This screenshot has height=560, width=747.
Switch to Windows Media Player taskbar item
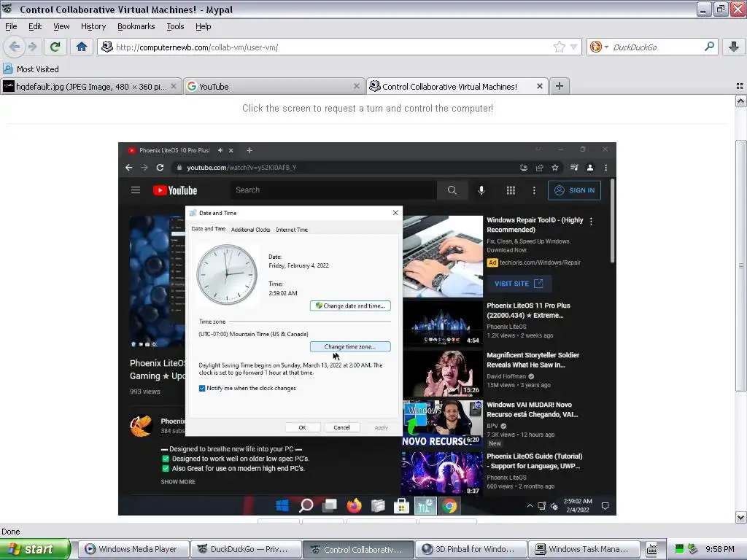(x=133, y=549)
